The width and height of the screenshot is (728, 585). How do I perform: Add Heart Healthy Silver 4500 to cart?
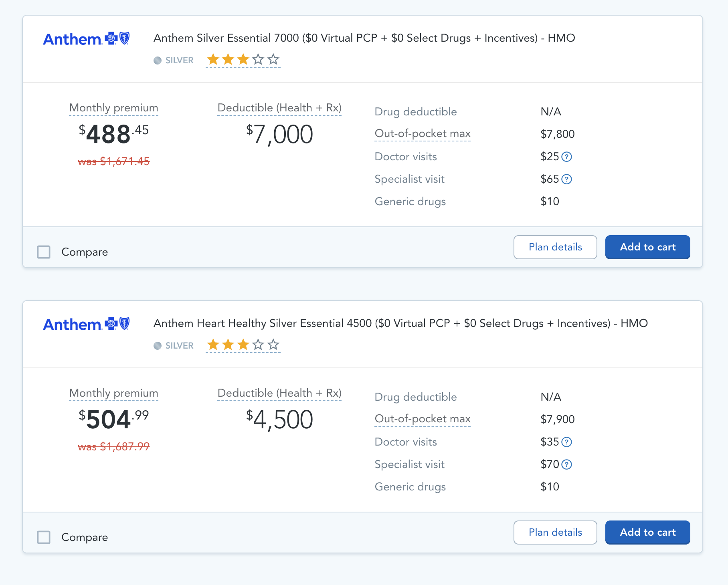[x=647, y=533]
